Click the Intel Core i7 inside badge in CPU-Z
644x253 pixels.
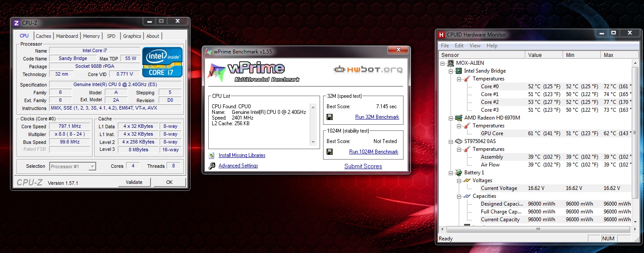163,62
